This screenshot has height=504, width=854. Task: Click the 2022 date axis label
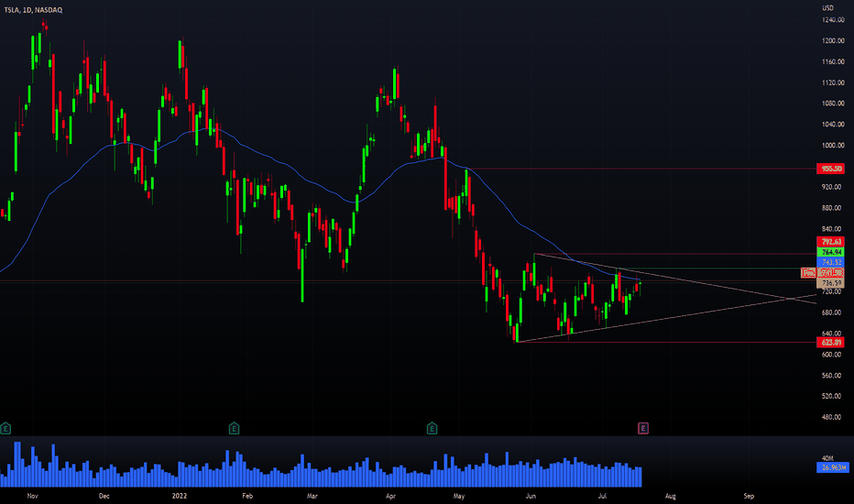pyautogui.click(x=180, y=496)
